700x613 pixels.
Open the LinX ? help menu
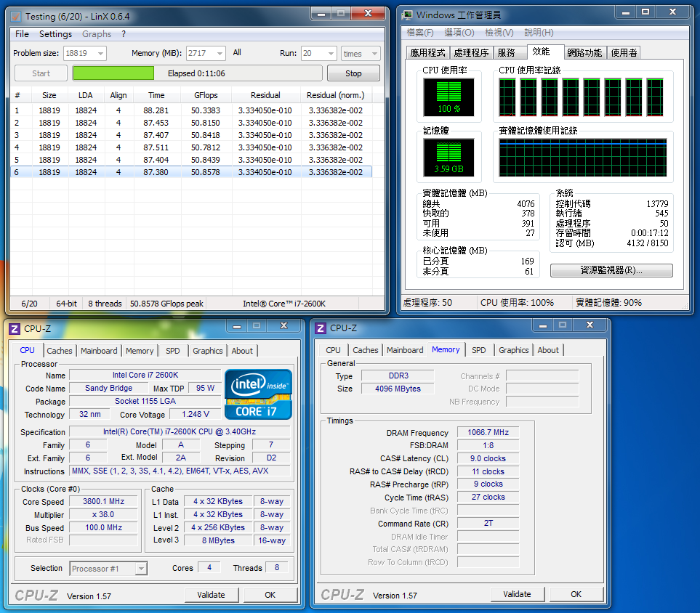[x=124, y=34]
